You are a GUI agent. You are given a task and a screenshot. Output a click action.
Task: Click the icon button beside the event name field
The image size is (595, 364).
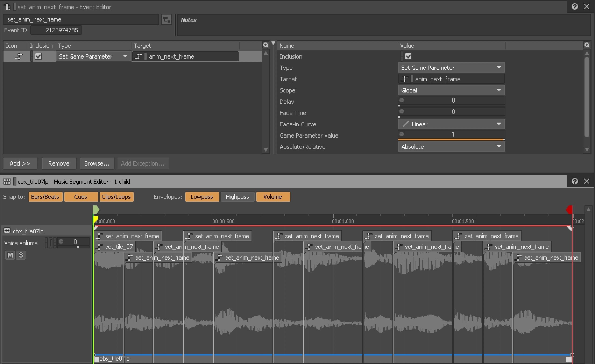click(x=166, y=19)
